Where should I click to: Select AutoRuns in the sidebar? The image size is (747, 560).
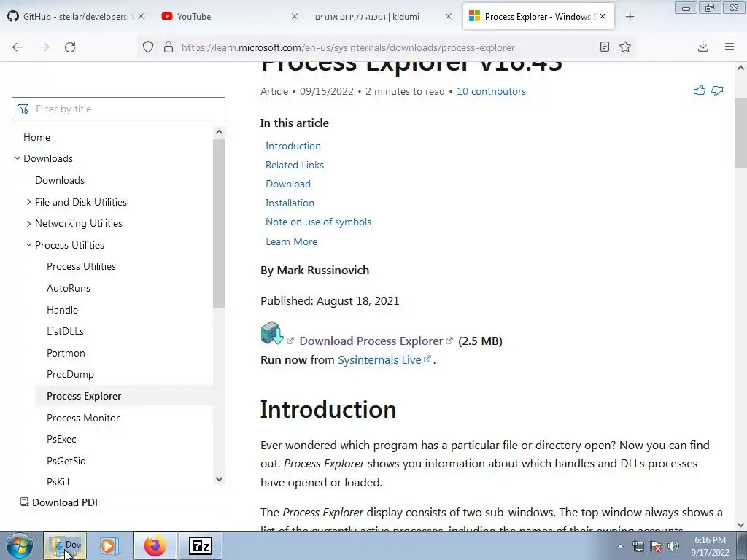point(68,288)
